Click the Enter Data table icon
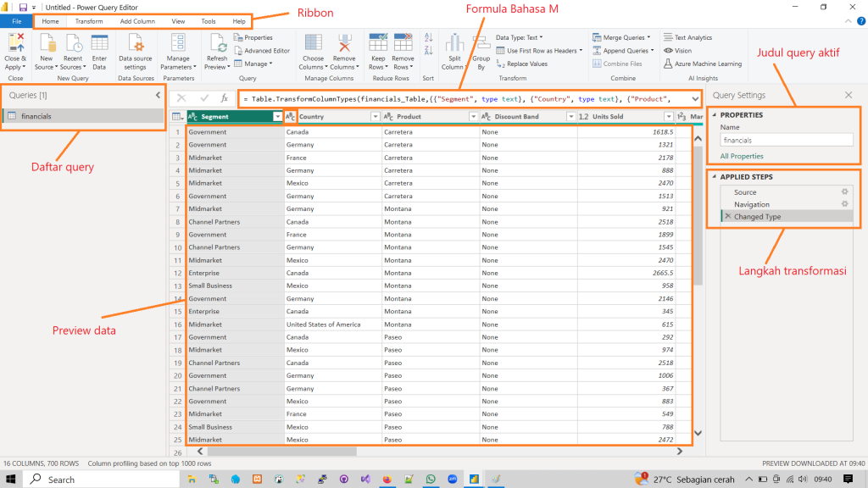Image resolution: width=868 pixels, height=488 pixels. [x=99, y=44]
